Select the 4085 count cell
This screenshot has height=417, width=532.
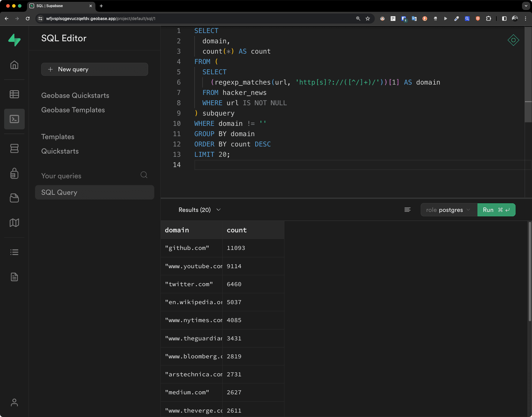pos(253,320)
